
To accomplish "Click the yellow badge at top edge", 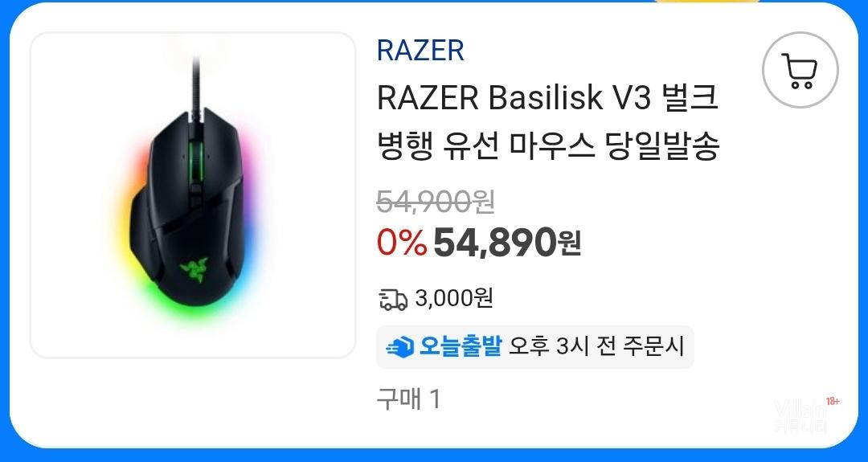I will point(707,2).
